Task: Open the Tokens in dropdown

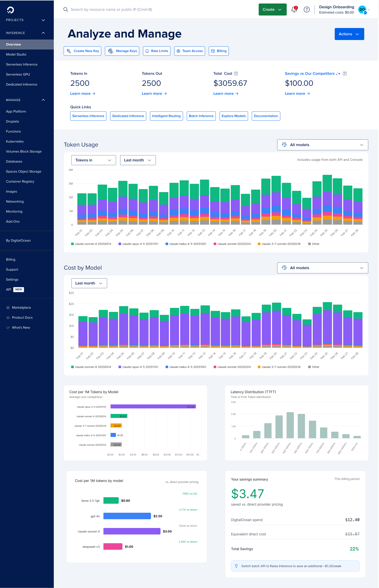Action: coord(94,160)
